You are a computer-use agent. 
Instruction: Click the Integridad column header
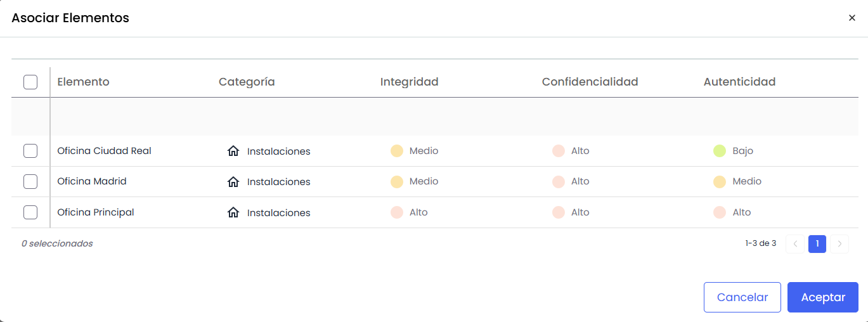point(409,82)
